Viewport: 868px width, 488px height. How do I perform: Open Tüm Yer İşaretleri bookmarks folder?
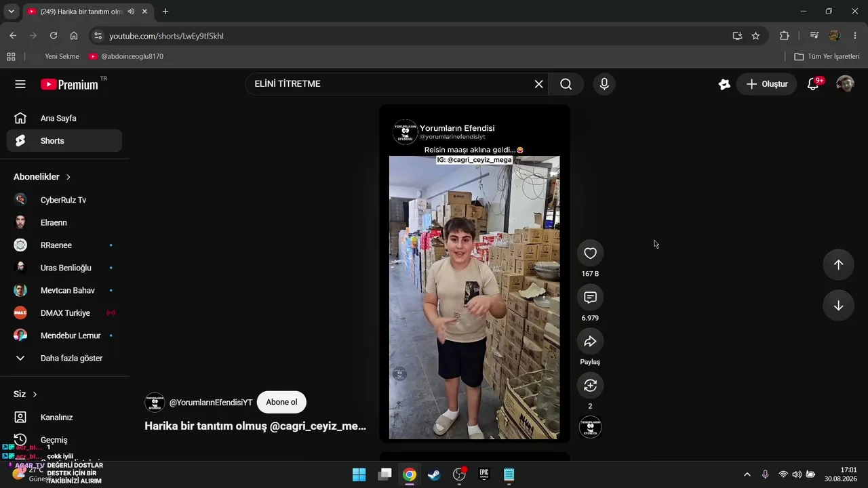click(827, 56)
